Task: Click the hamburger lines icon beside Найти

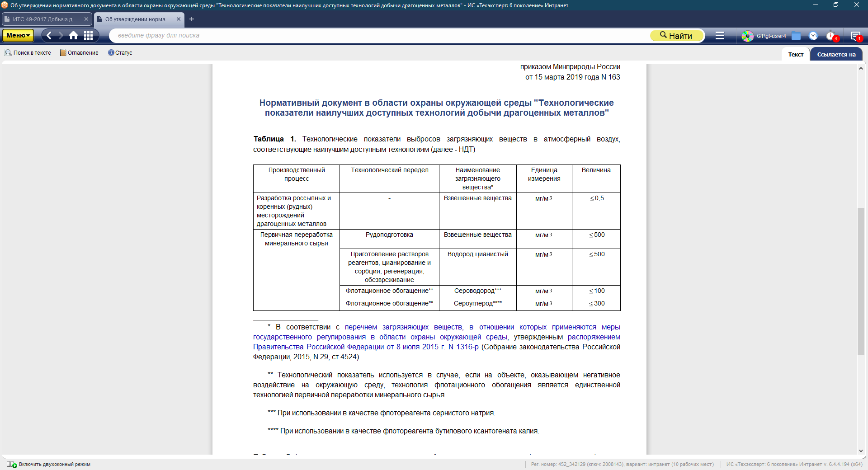Action: coord(720,36)
